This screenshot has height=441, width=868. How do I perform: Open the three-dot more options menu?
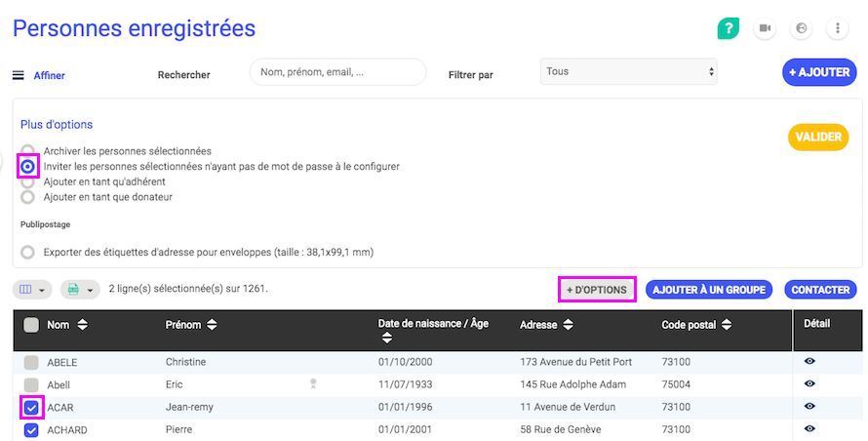click(x=837, y=28)
